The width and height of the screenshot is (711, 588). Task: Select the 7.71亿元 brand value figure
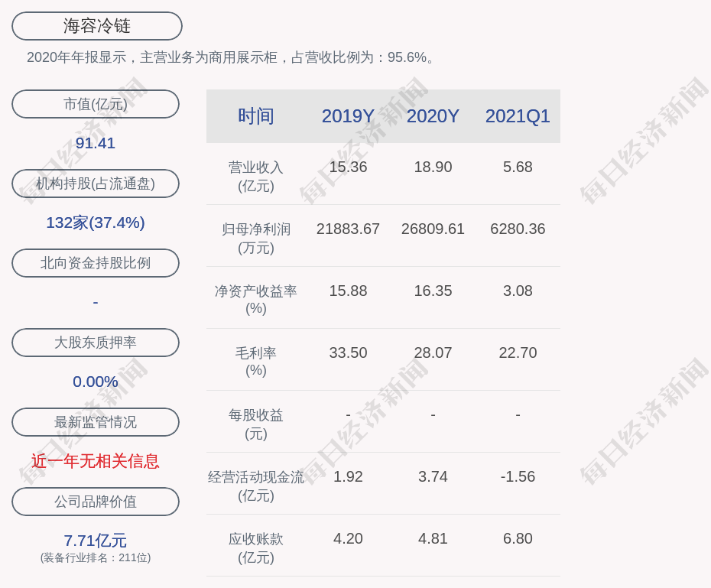pyautogui.click(x=96, y=541)
